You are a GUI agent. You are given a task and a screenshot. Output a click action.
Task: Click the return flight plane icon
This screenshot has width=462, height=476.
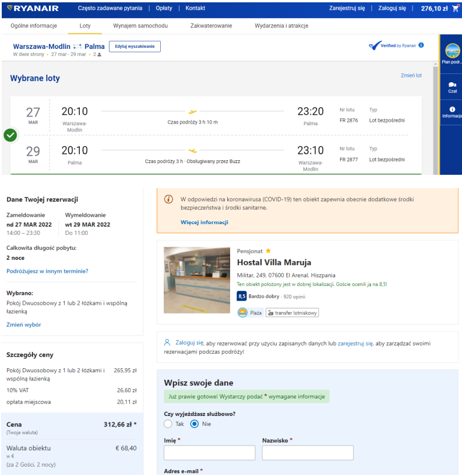click(192, 150)
